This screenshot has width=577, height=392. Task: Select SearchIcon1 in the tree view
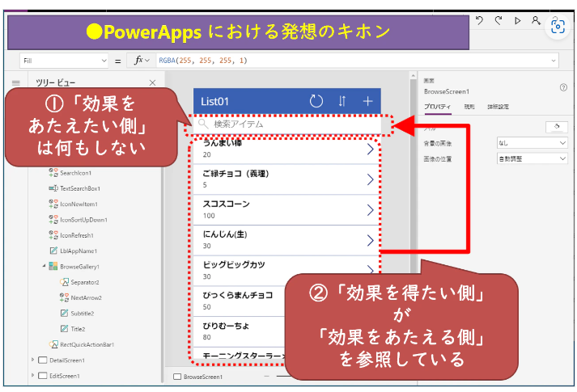[76, 173]
